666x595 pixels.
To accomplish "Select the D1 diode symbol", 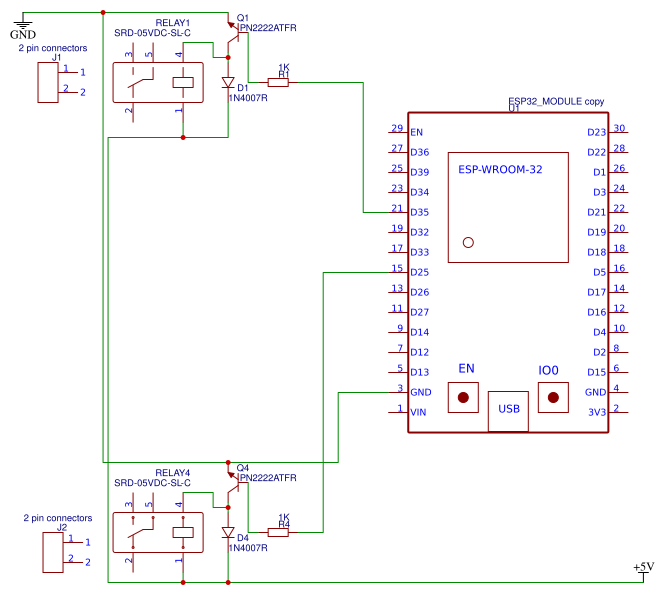I will [228, 82].
